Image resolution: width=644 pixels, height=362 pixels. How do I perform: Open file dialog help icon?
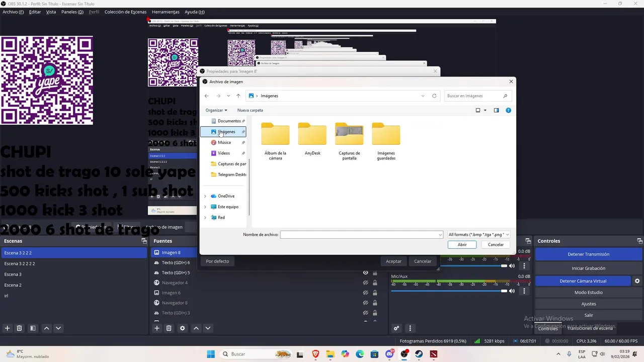click(508, 110)
